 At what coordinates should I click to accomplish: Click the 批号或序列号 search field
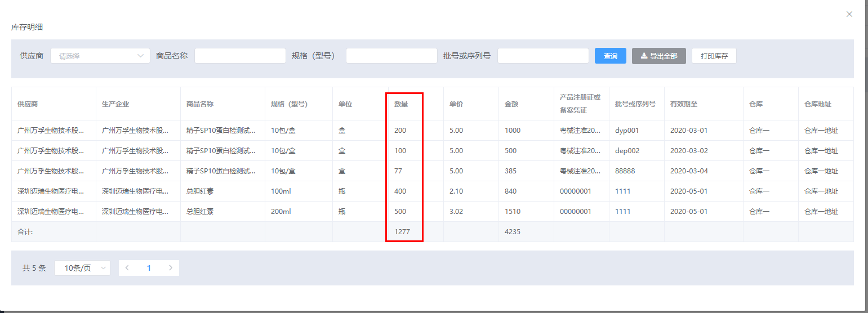[x=543, y=56]
